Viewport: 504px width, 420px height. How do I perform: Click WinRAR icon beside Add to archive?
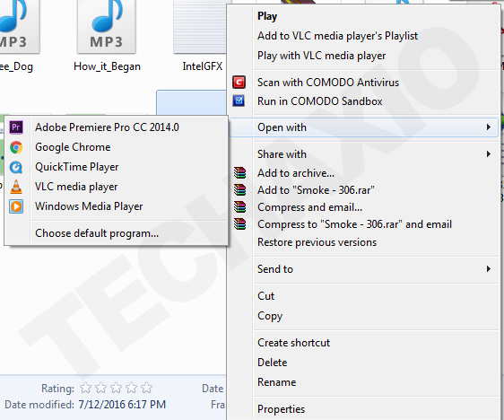239,172
